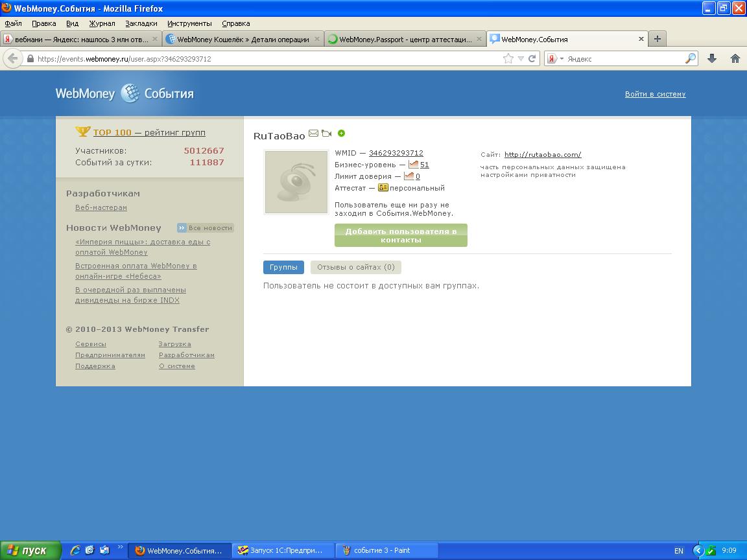This screenshot has width=747, height=560.
Task: Switch to the WebMoney.Passport tab
Action: [405, 39]
